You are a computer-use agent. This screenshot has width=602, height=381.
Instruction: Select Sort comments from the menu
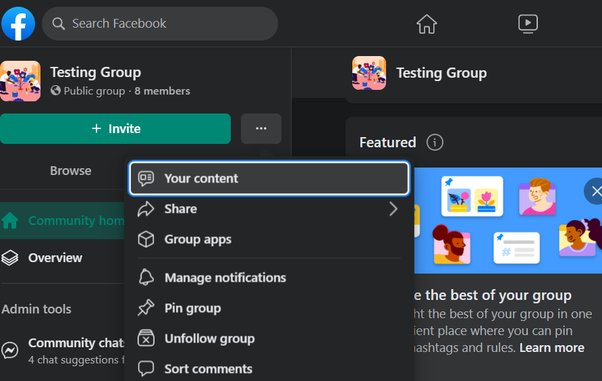point(269,369)
